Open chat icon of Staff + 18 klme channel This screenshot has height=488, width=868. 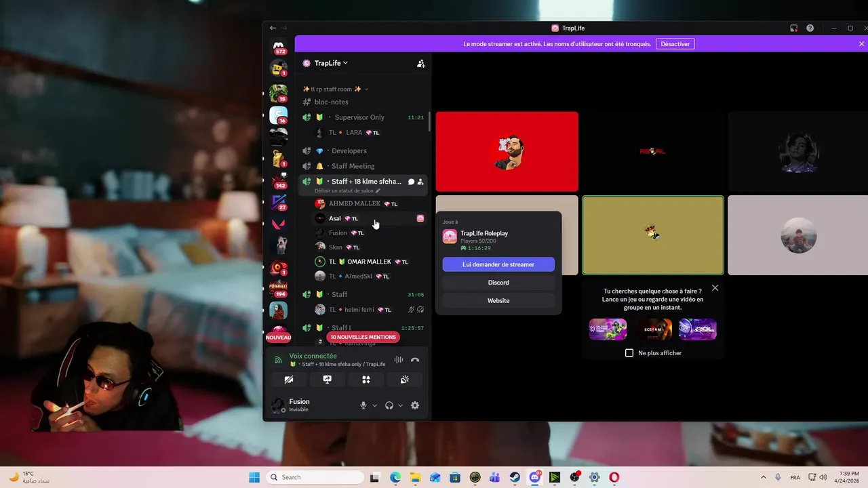[x=411, y=182]
